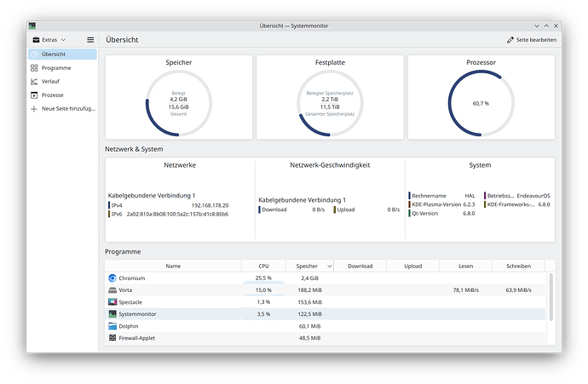This screenshot has height=384, width=588.
Task: Select Übersicht in the sidebar
Action: tap(62, 54)
